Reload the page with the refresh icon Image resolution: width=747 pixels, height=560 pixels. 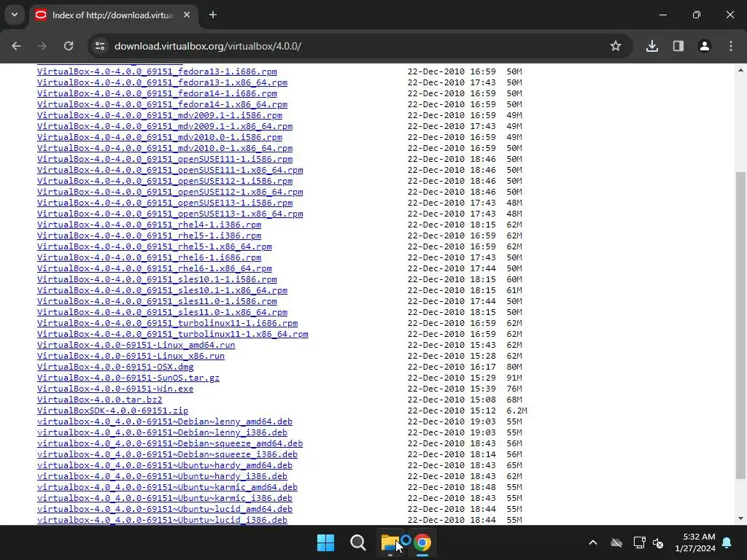[x=69, y=46]
